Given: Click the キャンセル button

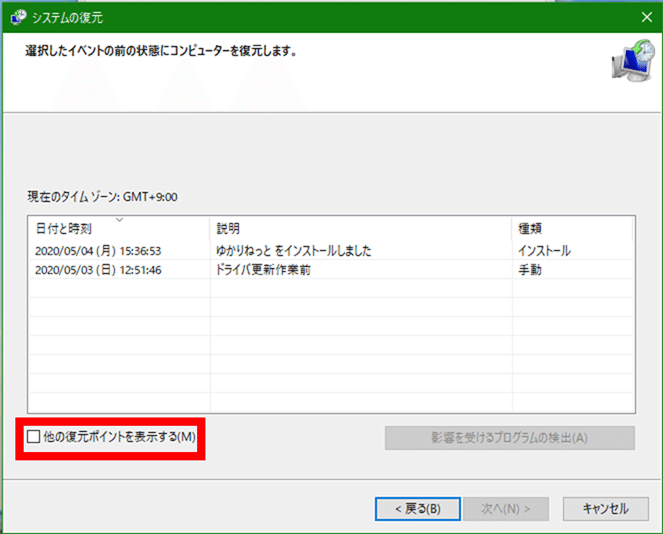Looking at the screenshot, I should click(605, 509).
